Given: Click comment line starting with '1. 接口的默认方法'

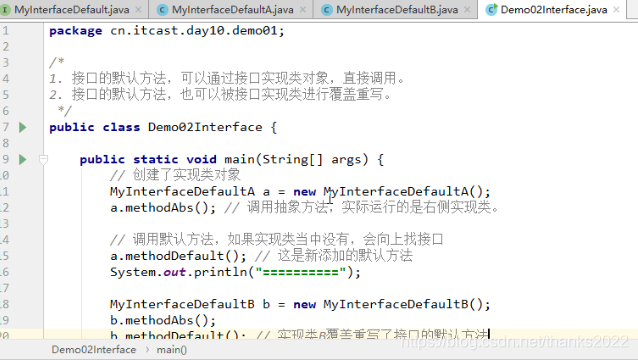Looking at the screenshot, I should click(227, 78).
